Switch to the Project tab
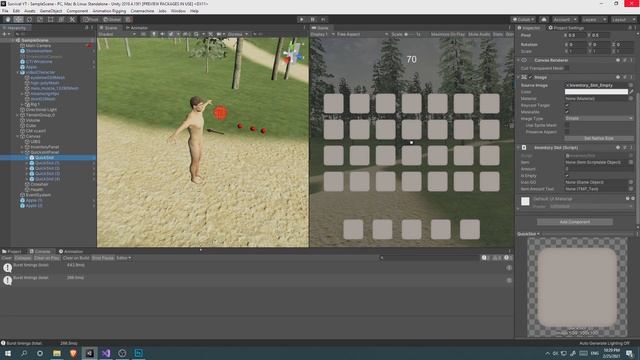Image resolution: width=640 pixels, height=360 pixels. coord(12,251)
